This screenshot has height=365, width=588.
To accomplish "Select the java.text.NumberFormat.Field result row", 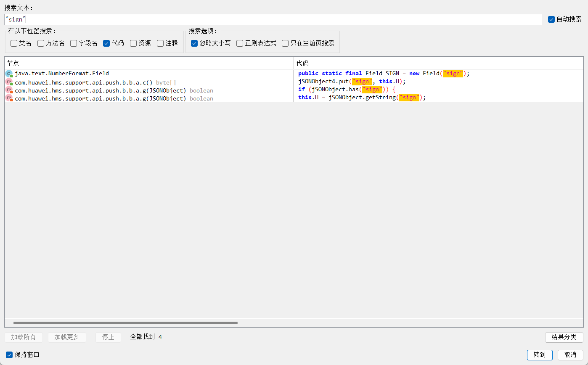I will tap(149, 74).
